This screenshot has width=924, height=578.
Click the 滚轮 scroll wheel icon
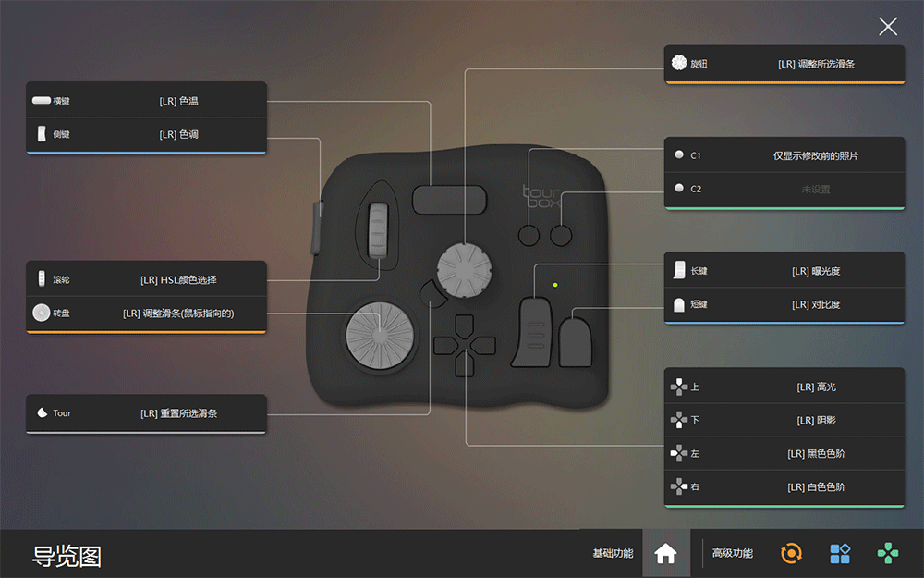[x=42, y=278]
